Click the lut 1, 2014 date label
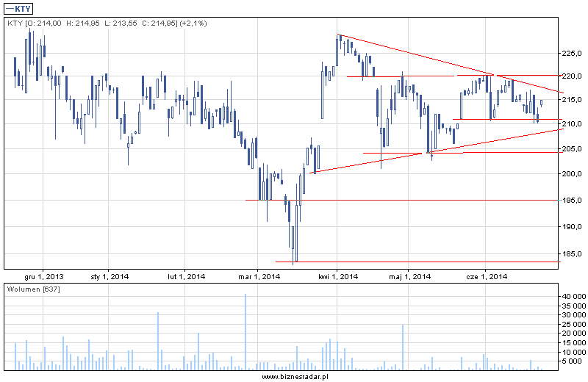Screen dimensions: 588x382 pyautogui.click(x=187, y=277)
